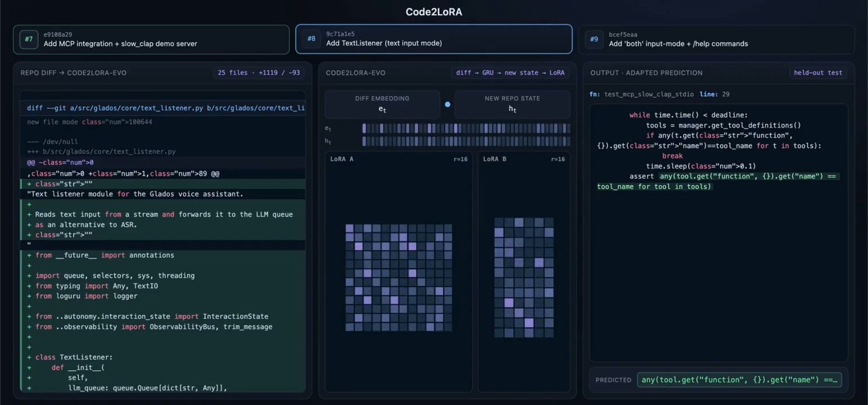Click the LoRA B heatmap matrix
This screenshot has height=405, width=868.
pos(524,277)
